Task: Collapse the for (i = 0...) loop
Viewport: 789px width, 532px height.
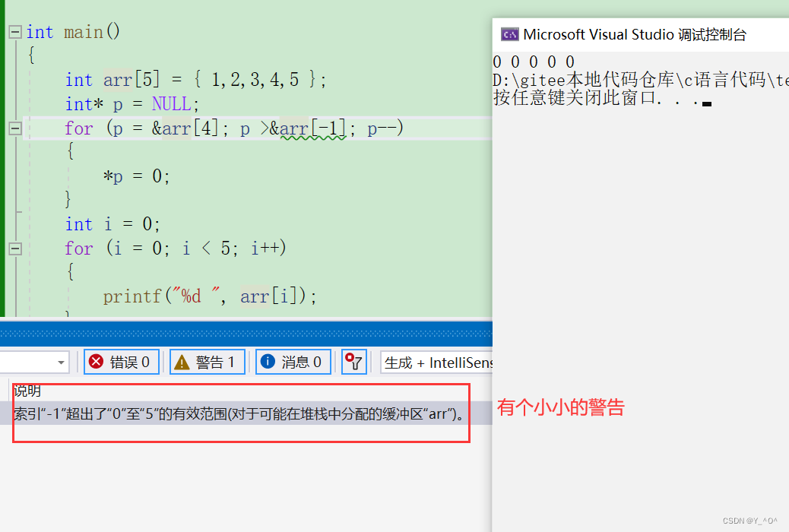Action: coord(15,249)
